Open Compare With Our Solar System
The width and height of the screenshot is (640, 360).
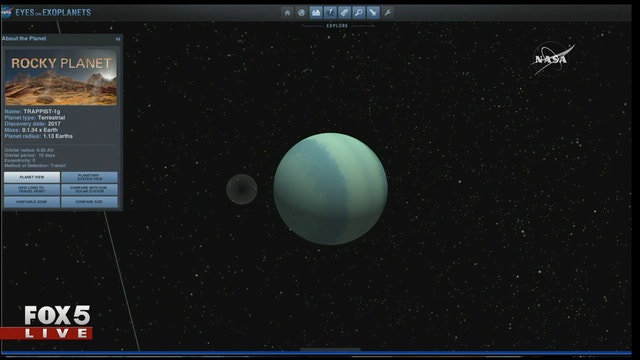tap(89, 189)
